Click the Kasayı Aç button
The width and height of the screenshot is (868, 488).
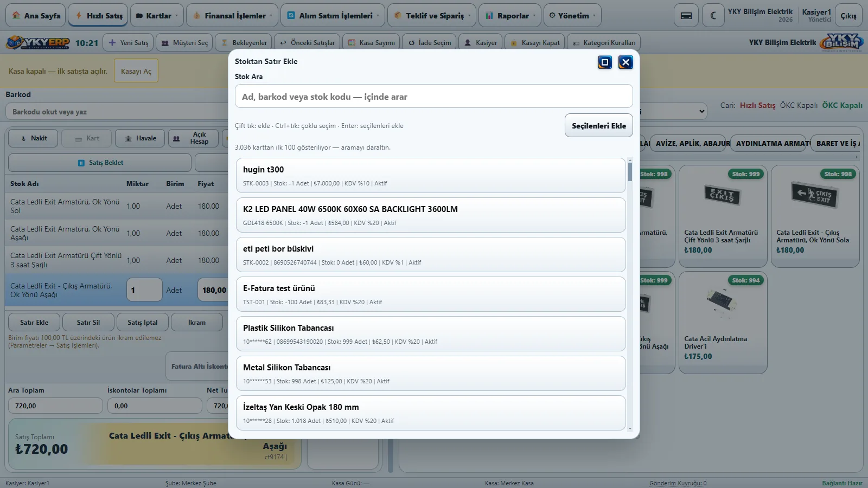click(x=136, y=71)
